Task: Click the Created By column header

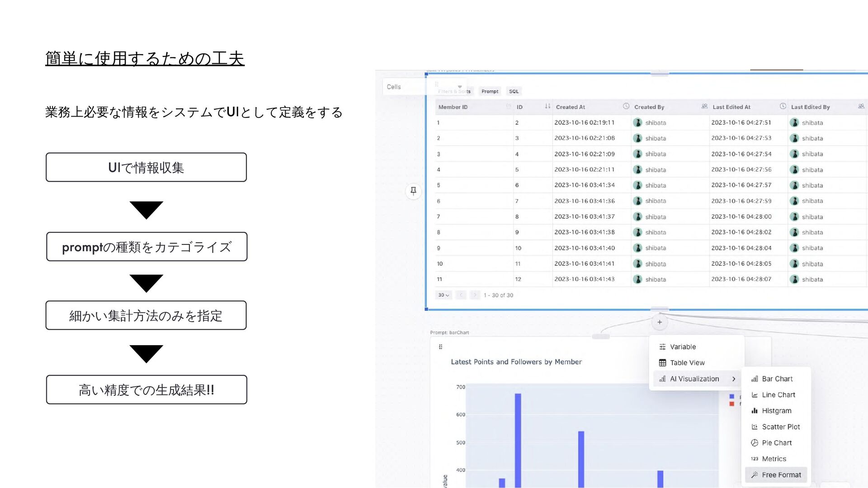Action: pyautogui.click(x=670, y=107)
